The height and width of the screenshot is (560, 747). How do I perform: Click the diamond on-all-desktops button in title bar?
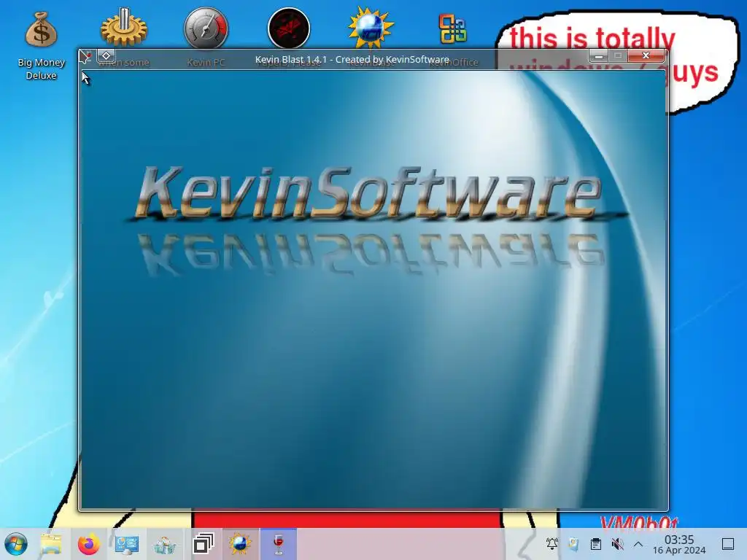tap(106, 55)
